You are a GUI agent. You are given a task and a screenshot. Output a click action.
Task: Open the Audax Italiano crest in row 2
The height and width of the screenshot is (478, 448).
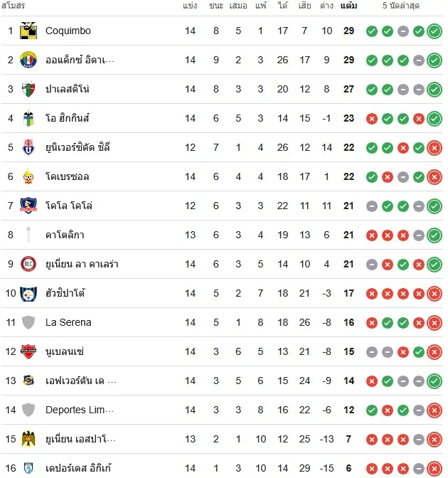28,60
